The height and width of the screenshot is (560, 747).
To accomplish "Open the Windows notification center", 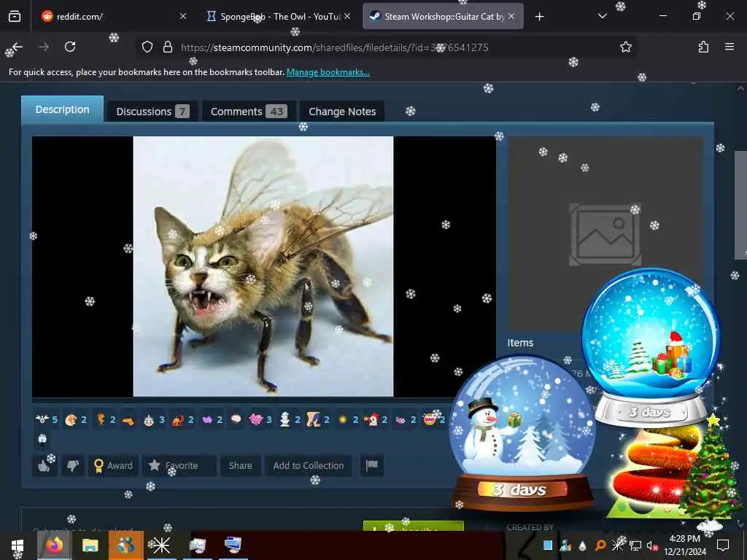I will click(723, 545).
